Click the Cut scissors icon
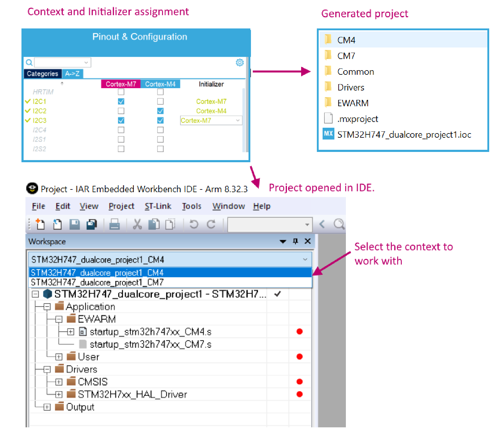This screenshot has width=504, height=447. coord(137,224)
